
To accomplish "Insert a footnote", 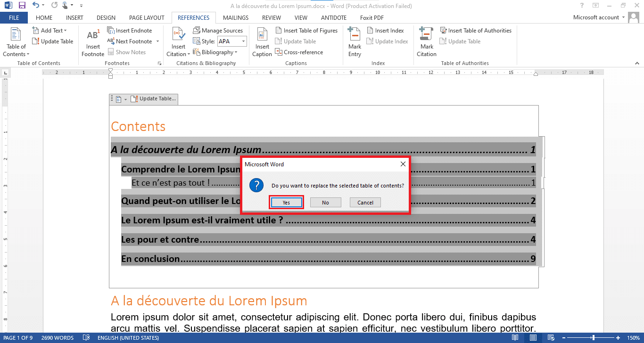I will tap(93, 43).
